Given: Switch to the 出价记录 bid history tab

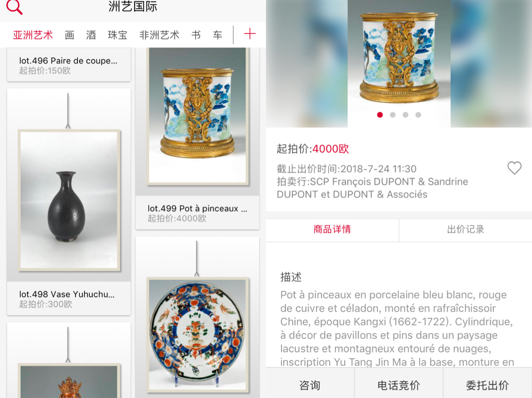Looking at the screenshot, I should (x=465, y=229).
